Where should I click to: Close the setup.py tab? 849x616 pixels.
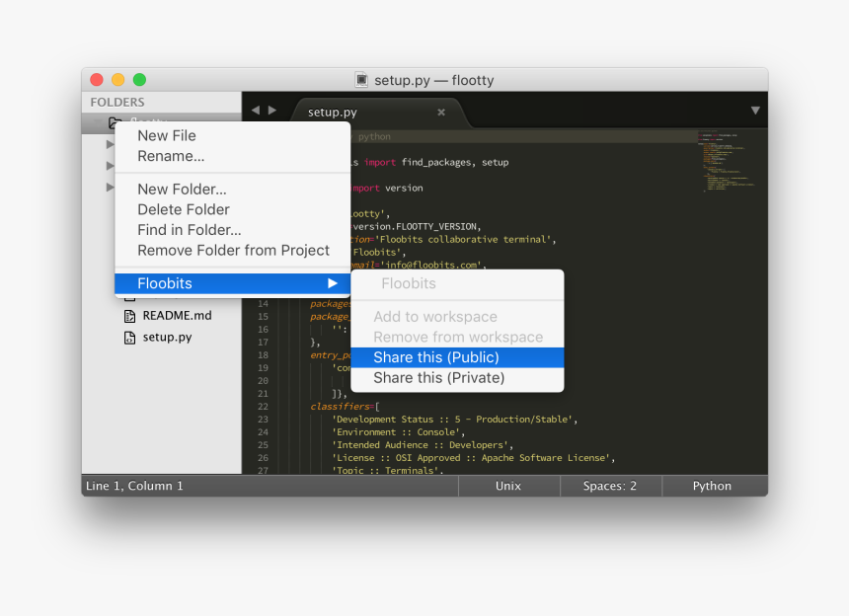[441, 113]
